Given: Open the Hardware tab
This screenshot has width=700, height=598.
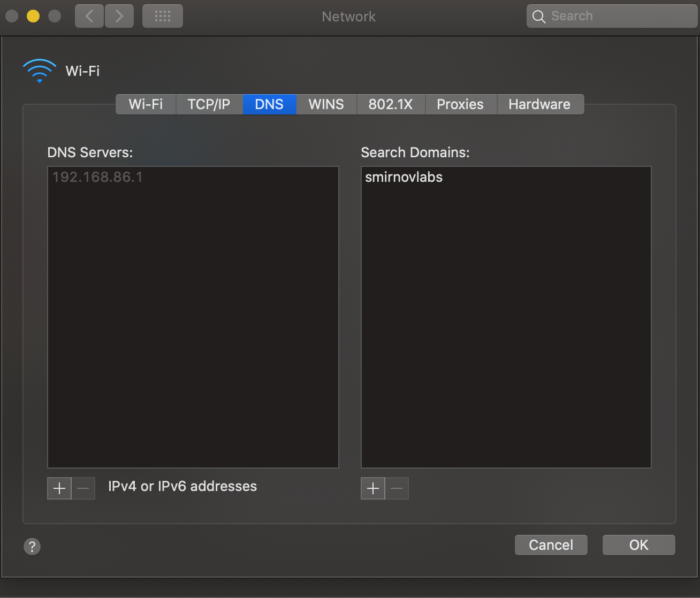Looking at the screenshot, I should (540, 104).
